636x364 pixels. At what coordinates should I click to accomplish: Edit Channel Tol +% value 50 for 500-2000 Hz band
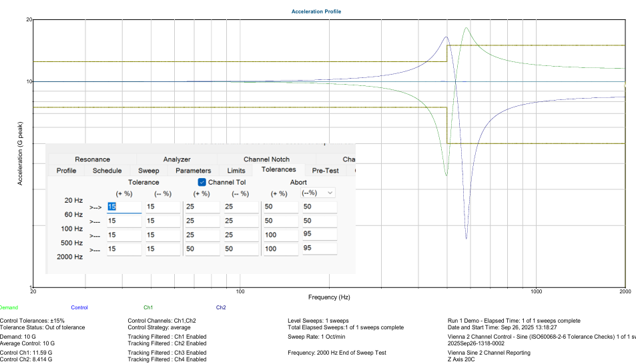click(x=202, y=249)
